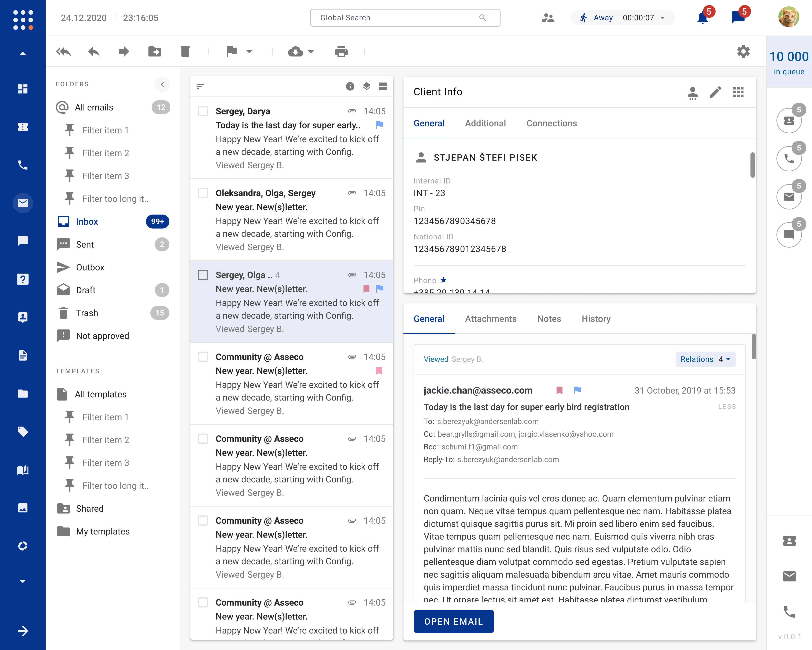The height and width of the screenshot is (650, 812).
Task: Click the pencil edit icon in Client Info
Action: 715,92
